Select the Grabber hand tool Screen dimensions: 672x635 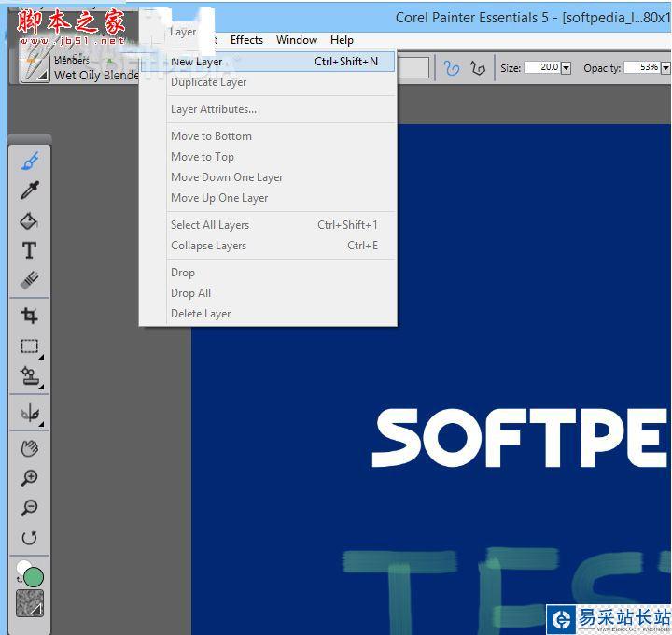click(x=30, y=448)
